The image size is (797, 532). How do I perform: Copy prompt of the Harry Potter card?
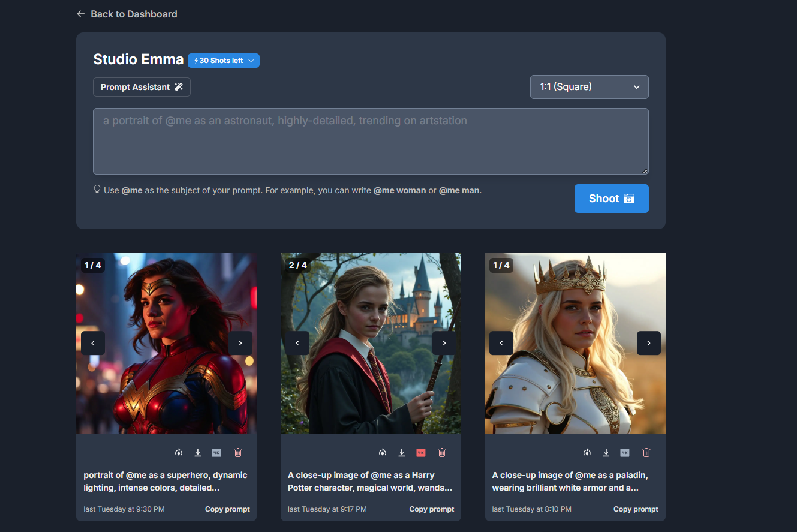coord(432,509)
